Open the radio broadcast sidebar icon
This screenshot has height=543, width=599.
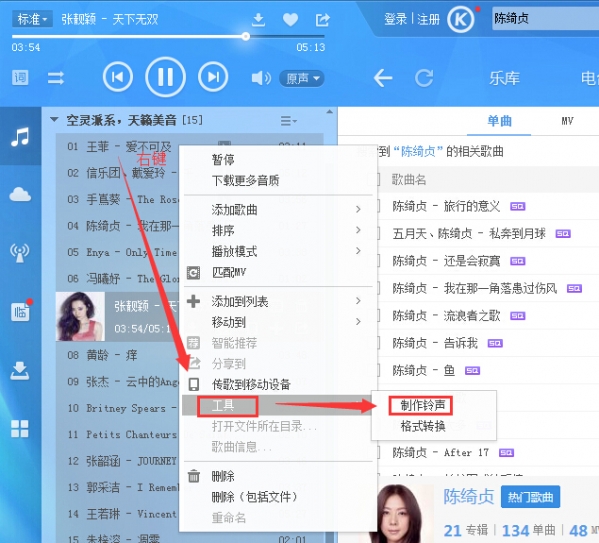(20, 253)
